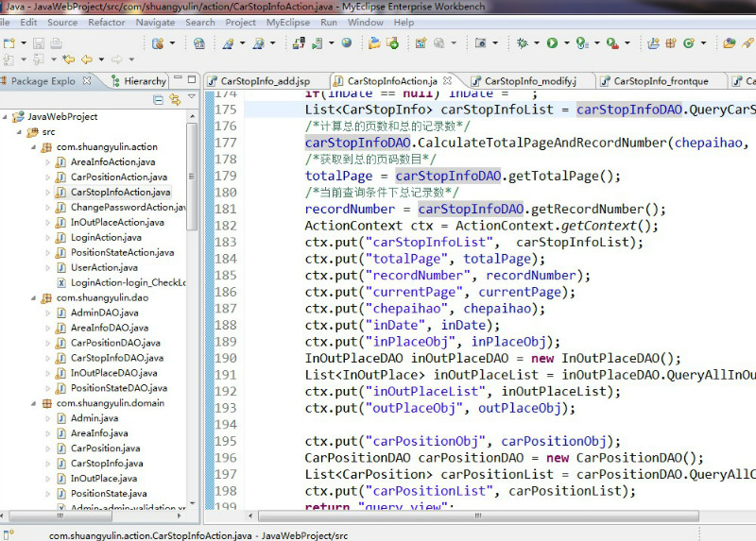
Task: Open the Back history dropdown arrow
Action: 101,59
